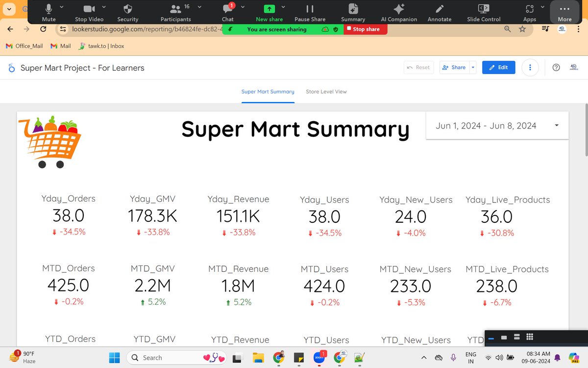Click the MTD_Orders value 425.0
Viewport: 588px width, 368px height.
68,285
